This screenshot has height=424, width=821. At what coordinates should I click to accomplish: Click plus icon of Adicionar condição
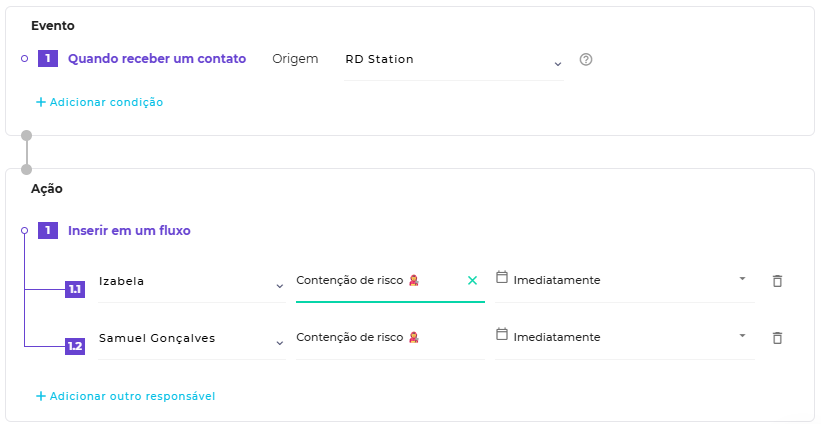(x=41, y=102)
